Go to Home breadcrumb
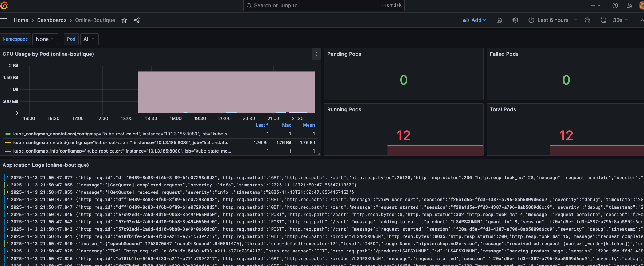 [x=21, y=20]
